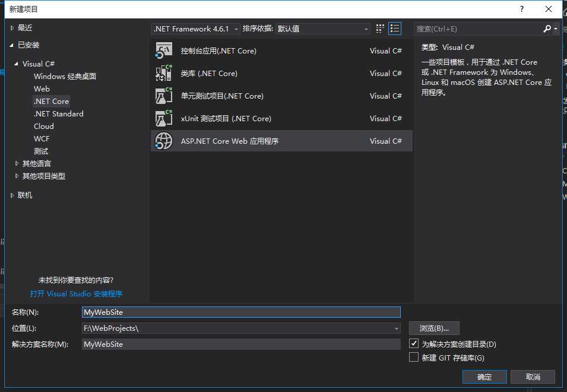Select the .NET Standard category
567x392 pixels.
click(x=59, y=114)
